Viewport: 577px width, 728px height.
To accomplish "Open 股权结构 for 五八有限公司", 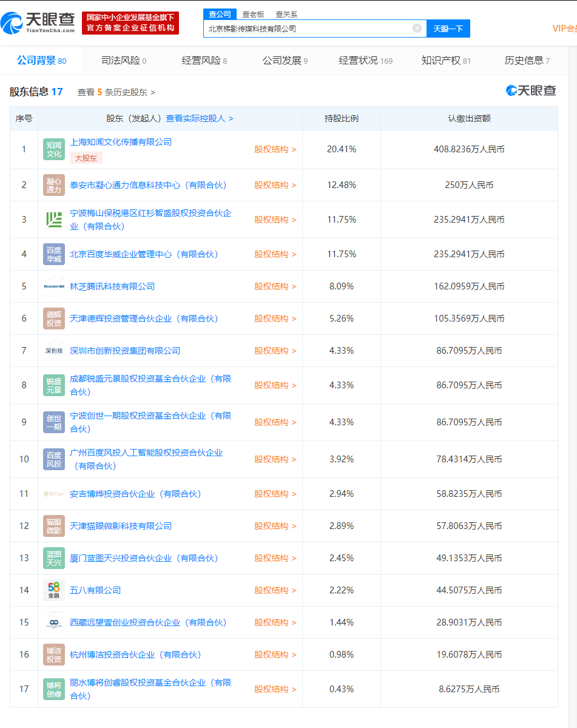I will pos(272,590).
